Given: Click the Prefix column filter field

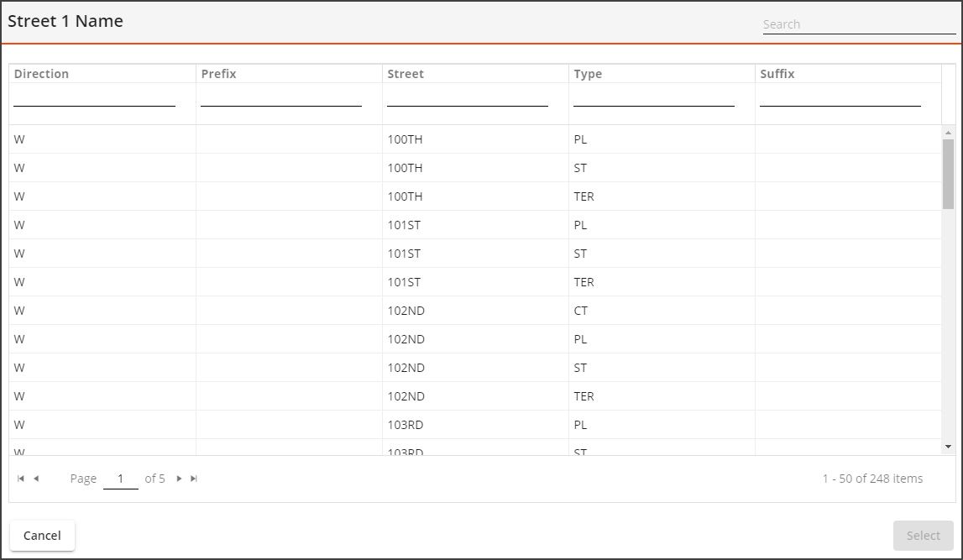Looking at the screenshot, I should pyautogui.click(x=280, y=97).
